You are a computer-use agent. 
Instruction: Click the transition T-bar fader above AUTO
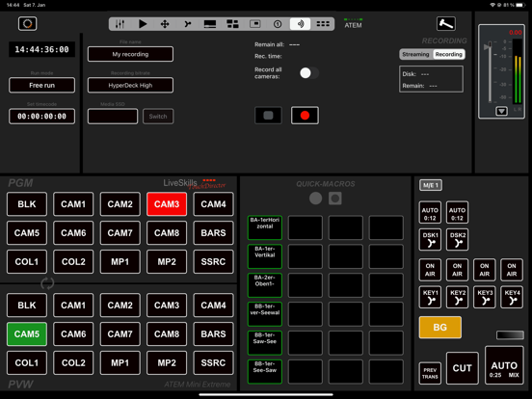510,335
